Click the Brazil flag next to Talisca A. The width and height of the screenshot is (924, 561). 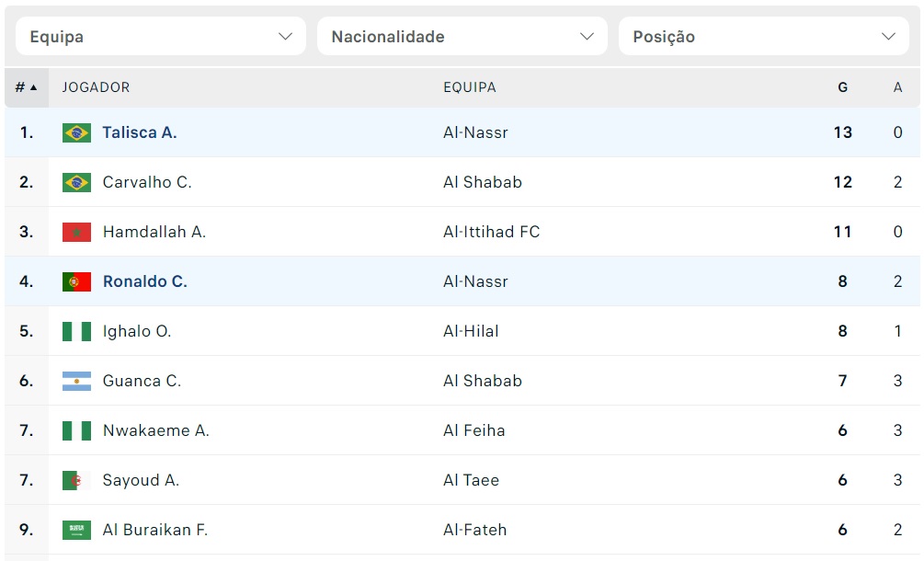pyautogui.click(x=76, y=132)
